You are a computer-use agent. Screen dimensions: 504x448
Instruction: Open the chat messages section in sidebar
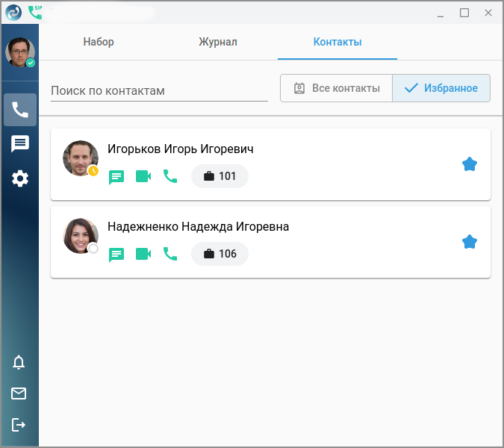(20, 143)
